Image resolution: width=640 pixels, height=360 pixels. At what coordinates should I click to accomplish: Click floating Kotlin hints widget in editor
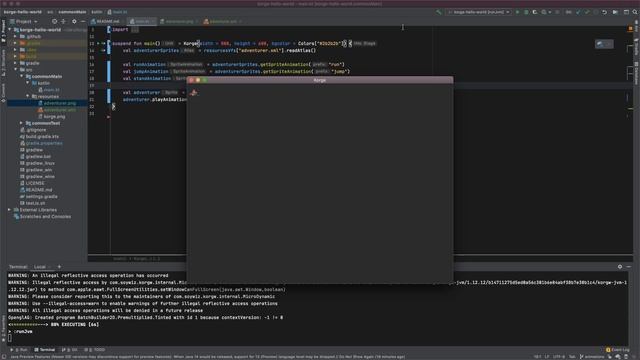604,44
